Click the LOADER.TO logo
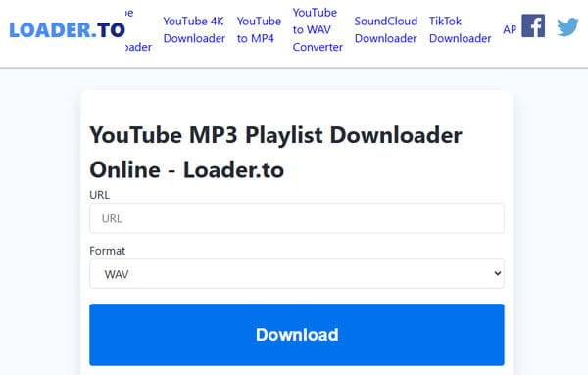Screen dimensions: 588x375 click(x=67, y=30)
